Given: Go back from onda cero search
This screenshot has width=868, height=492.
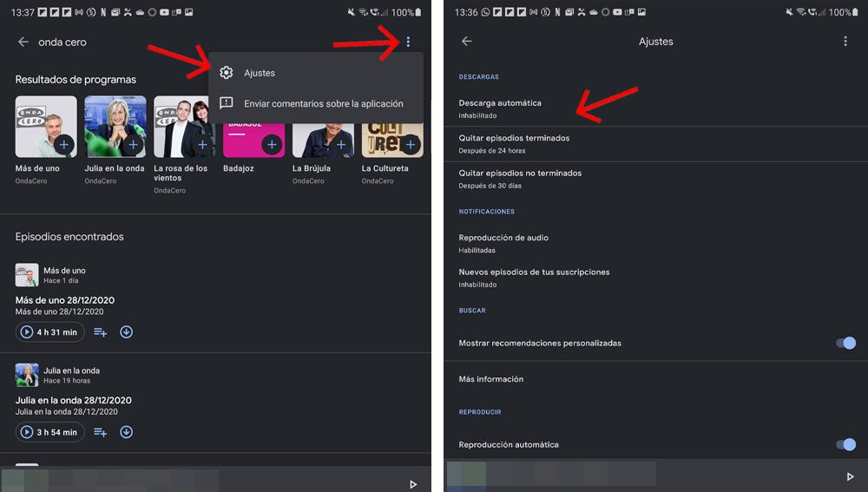Looking at the screenshot, I should pyautogui.click(x=23, y=42).
